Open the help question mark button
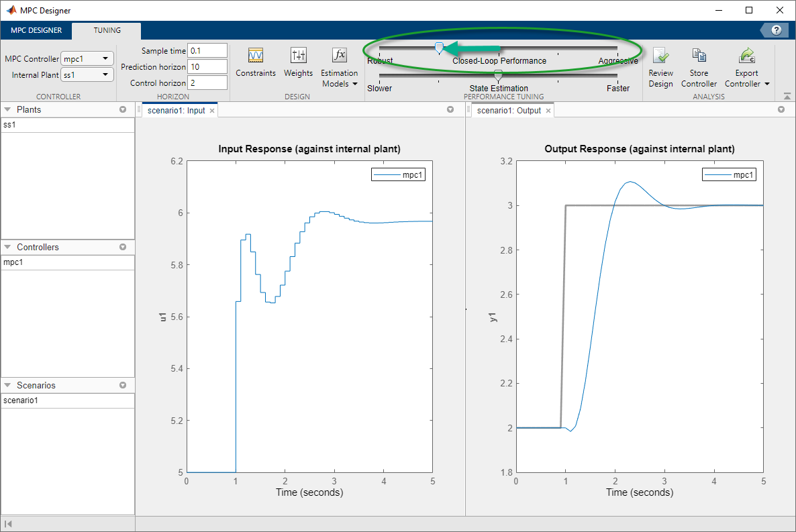 (x=777, y=30)
